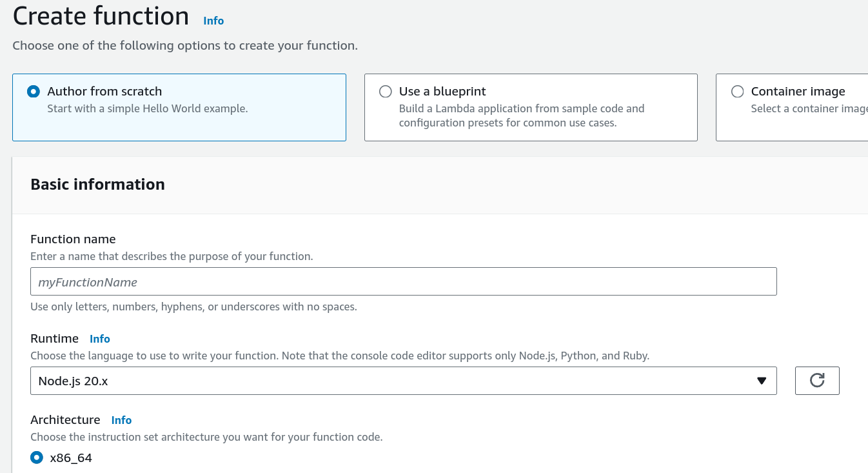
Task: Select the x86_64 architecture
Action: tap(36, 458)
